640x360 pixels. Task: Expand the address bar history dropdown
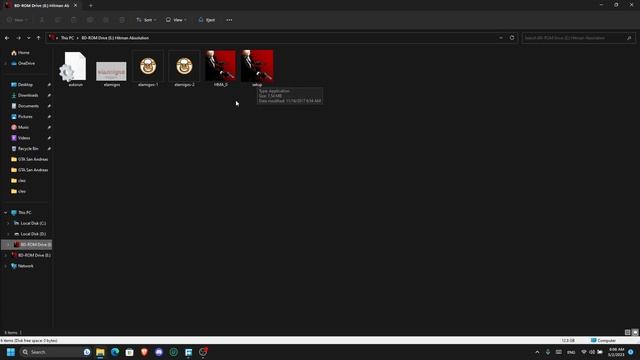click(501, 38)
